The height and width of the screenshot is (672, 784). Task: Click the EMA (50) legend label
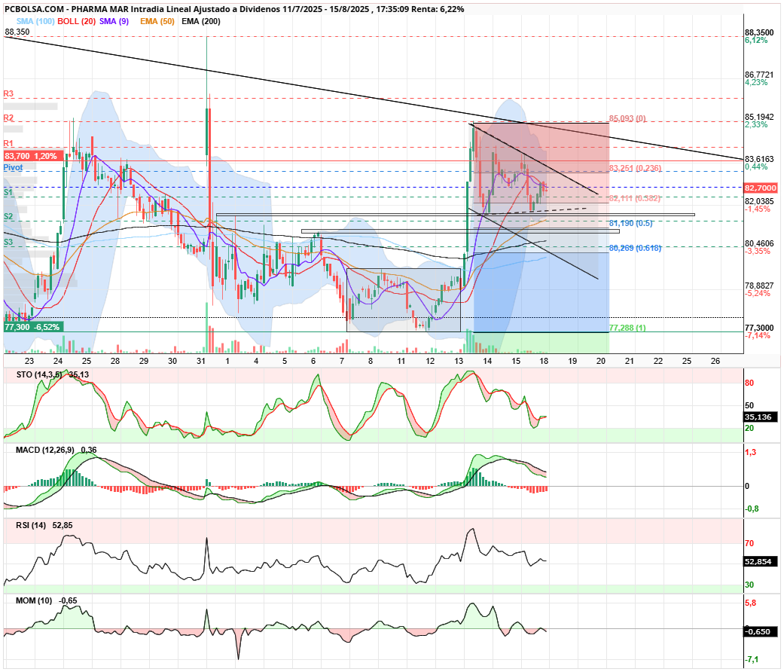157,22
